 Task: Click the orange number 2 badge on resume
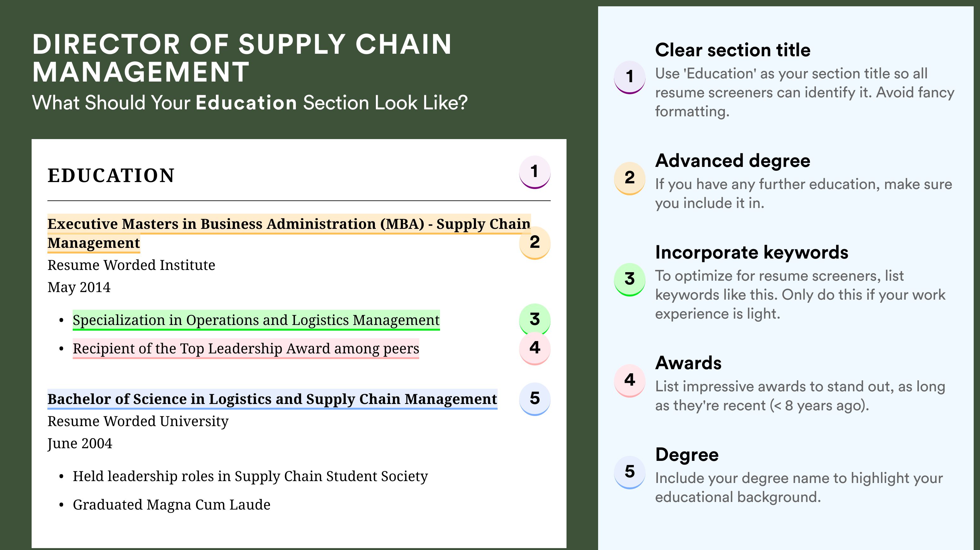535,243
